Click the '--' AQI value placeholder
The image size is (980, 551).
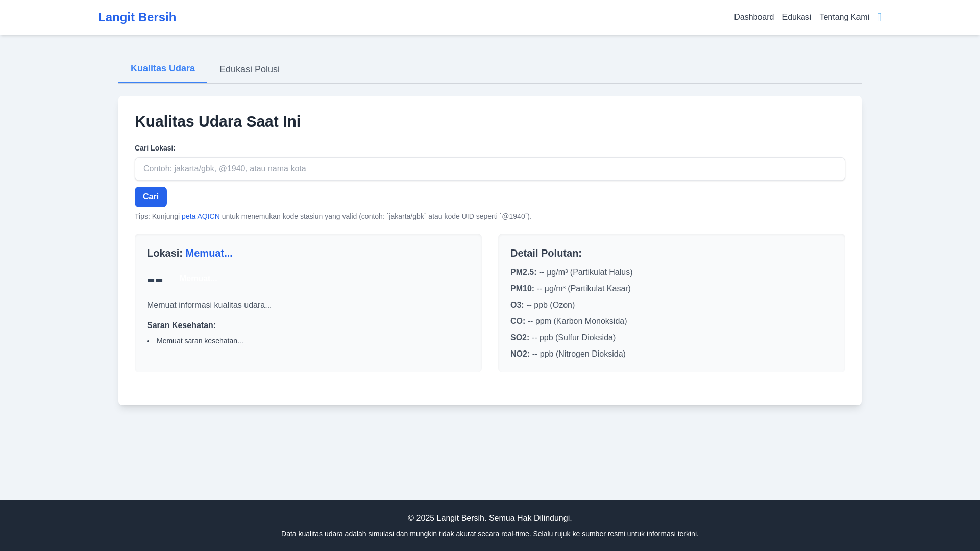tap(155, 279)
